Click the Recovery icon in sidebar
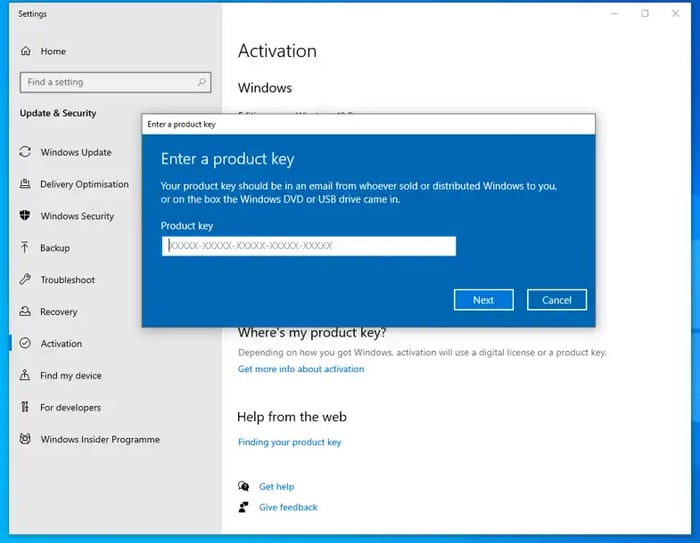Viewport: 700px width, 543px height. (25, 312)
